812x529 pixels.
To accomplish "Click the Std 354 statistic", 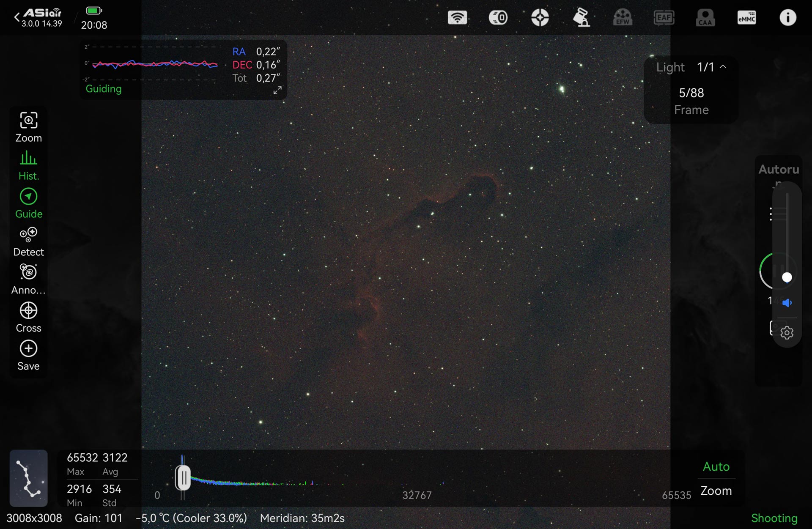I will click(112, 495).
